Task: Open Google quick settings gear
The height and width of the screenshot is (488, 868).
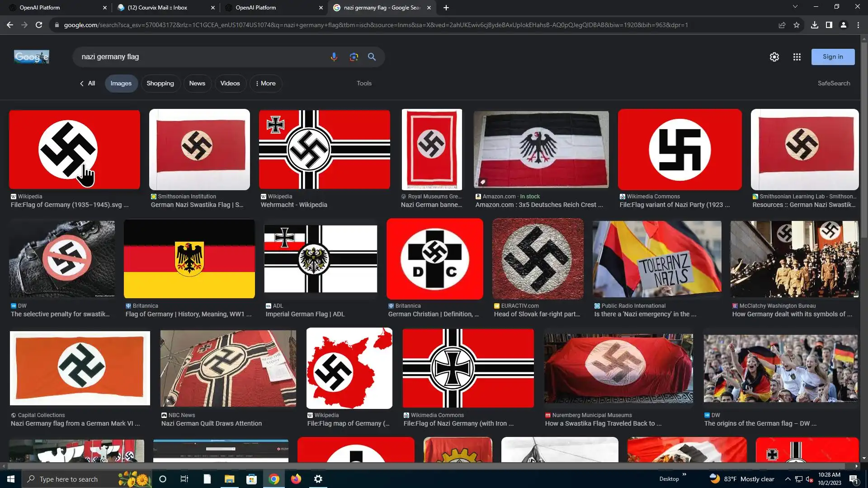Action: [x=774, y=57]
